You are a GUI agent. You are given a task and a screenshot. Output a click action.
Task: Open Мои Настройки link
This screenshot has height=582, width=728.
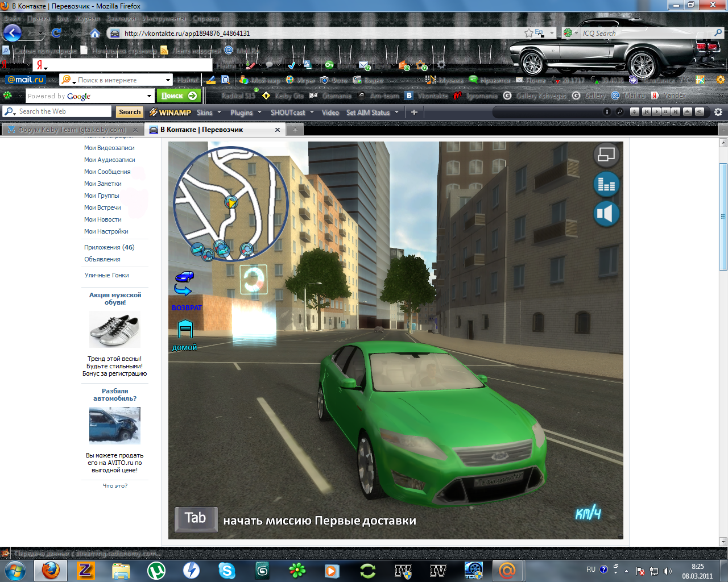(106, 231)
